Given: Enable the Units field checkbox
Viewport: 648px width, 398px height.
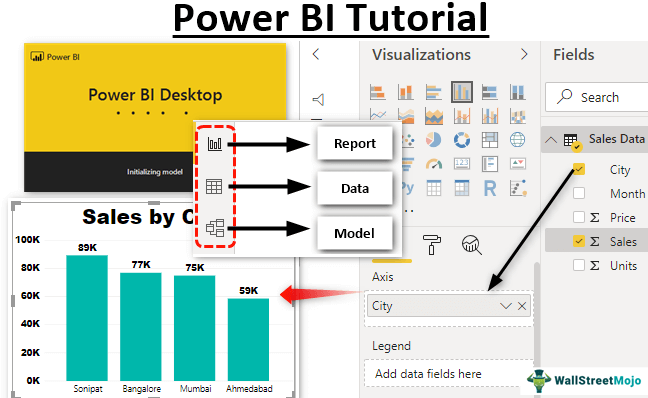Looking at the screenshot, I should point(579,265).
